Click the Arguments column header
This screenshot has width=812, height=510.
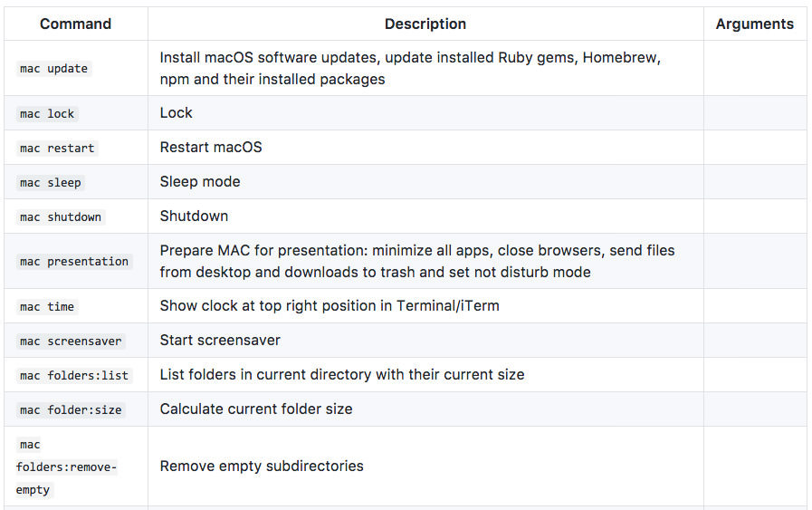(754, 24)
